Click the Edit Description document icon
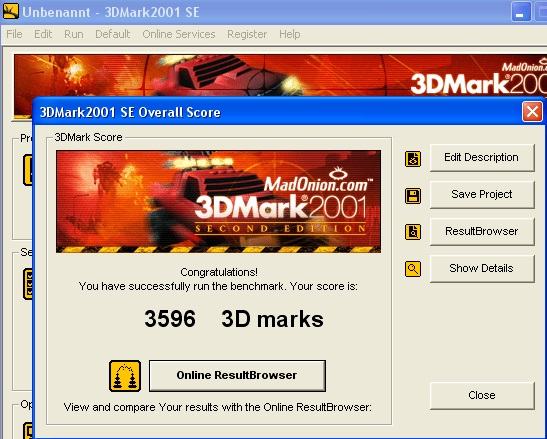 coord(413,159)
